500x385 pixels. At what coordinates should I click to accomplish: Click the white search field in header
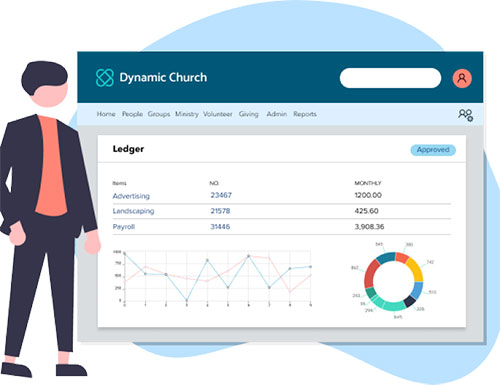pos(390,78)
